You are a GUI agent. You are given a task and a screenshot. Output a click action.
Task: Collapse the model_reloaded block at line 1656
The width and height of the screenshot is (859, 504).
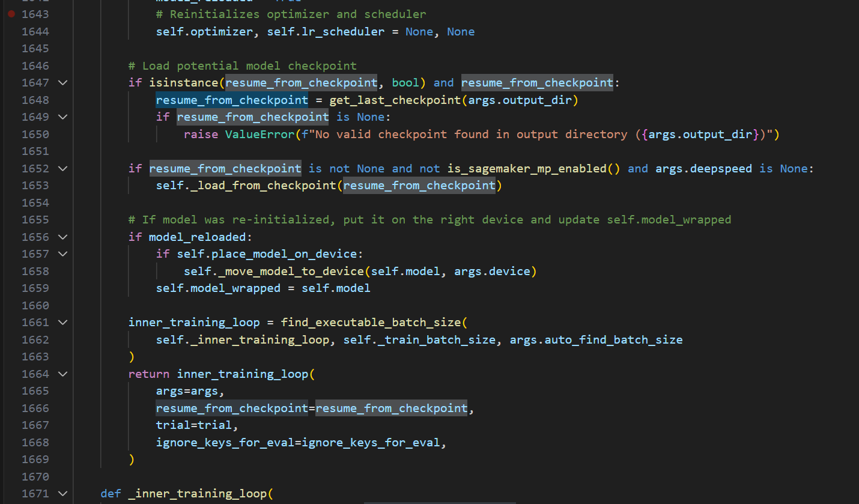tap(62, 237)
